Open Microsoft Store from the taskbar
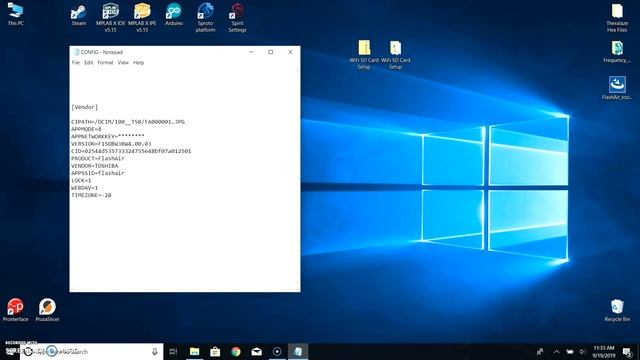This screenshot has height=360, width=640. coord(215,351)
